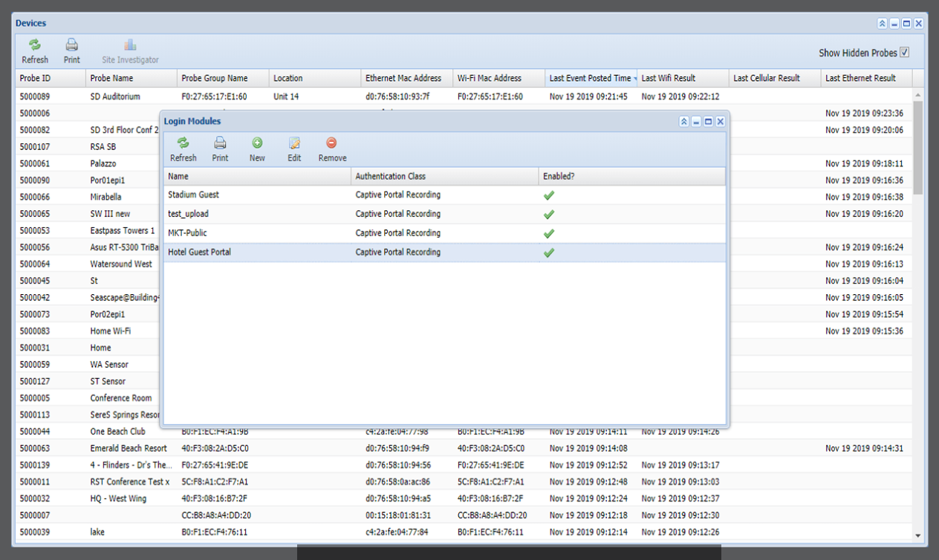Image resolution: width=939 pixels, height=560 pixels.
Task: Click Eastpass Towers 1 probe name
Action: tap(123, 230)
